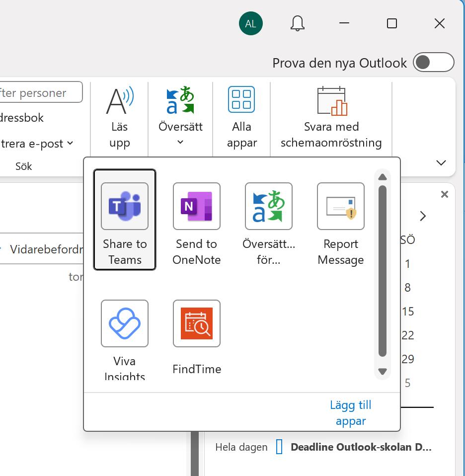Collapse the ribbon with chevron
Viewport: 465px width, 476px height.
tap(441, 162)
